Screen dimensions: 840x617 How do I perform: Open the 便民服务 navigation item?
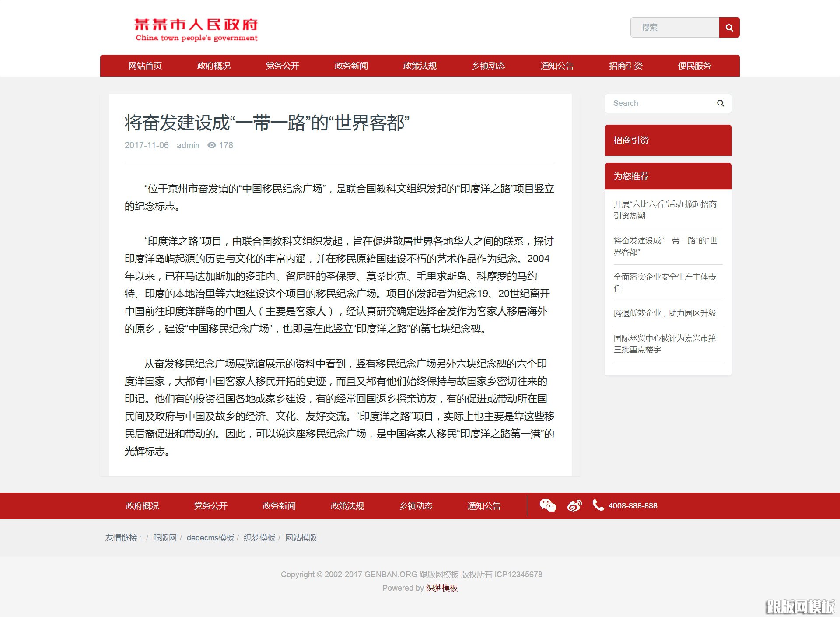(x=694, y=66)
